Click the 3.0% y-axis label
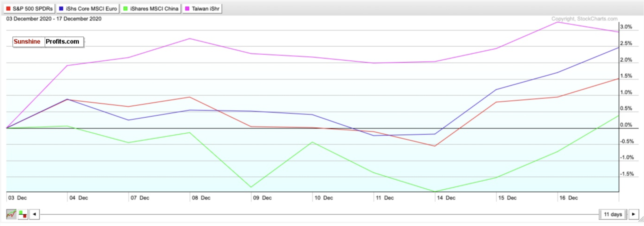Image resolution: width=644 pixels, height=226 pixels. point(626,27)
